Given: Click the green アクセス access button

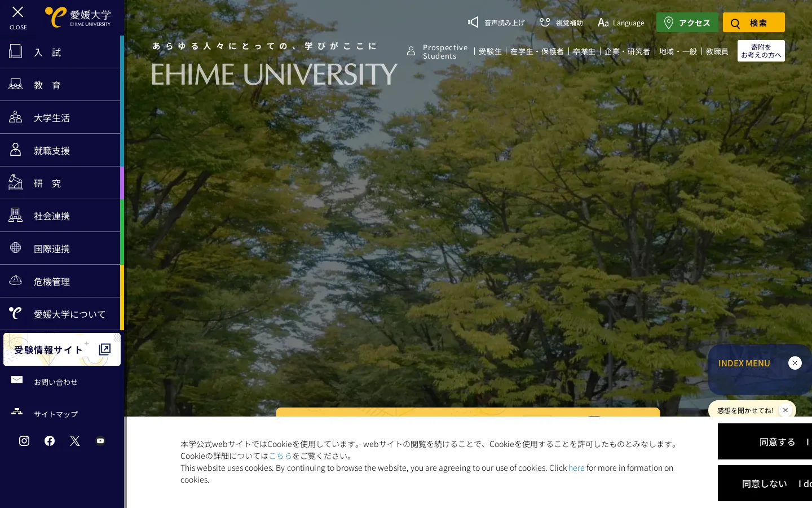Looking at the screenshot, I should (687, 23).
